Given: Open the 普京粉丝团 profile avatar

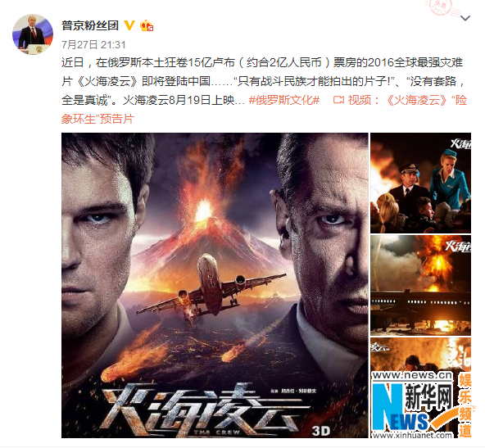Looking at the screenshot, I should 33,34.
